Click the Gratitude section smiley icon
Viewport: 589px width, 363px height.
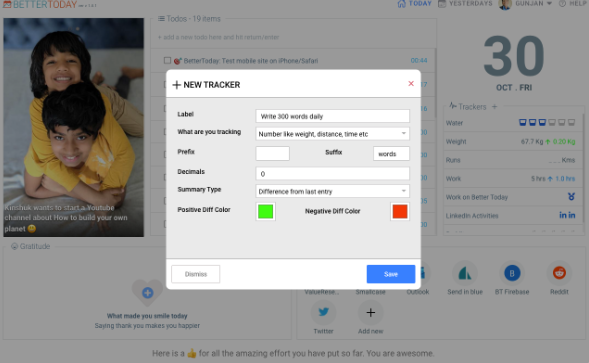pos(14,247)
